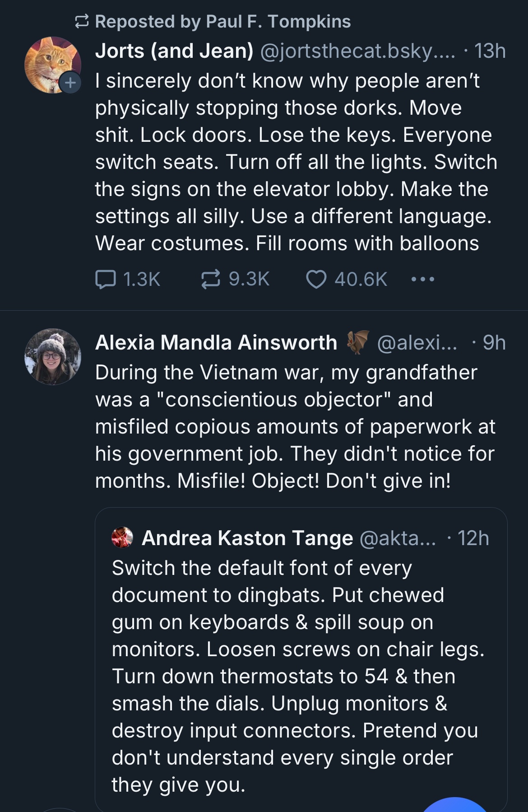
Task: Open the 9h timestamp on Alexia's post
Action: click(494, 342)
